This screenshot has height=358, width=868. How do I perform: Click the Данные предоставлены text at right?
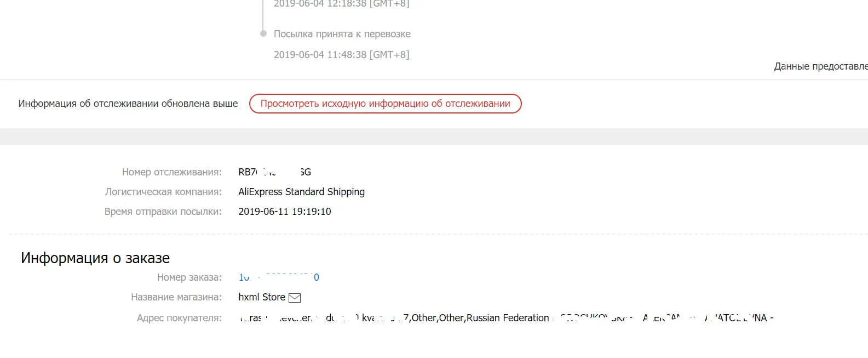[821, 66]
